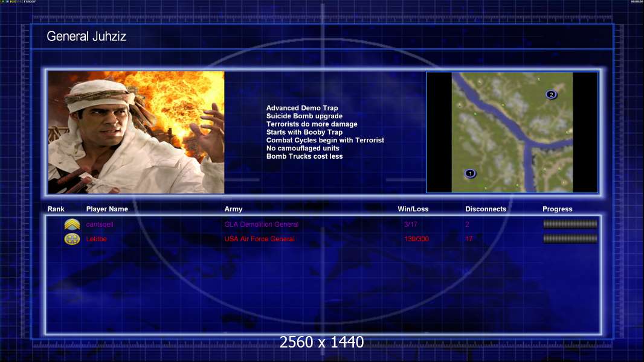This screenshot has height=362, width=644.
Task: Click the 3/17 win/loss value
Action: 411,224
